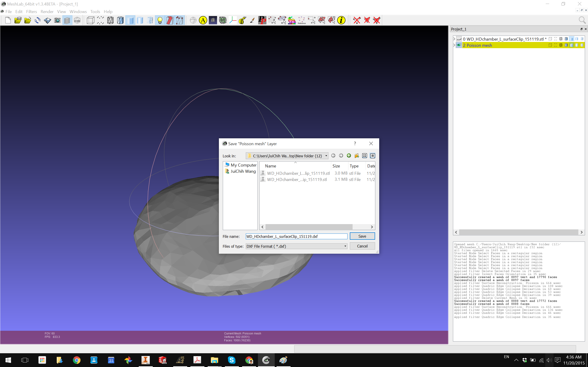The image size is (588, 367).
Task: Expand project layer tree in Project_1 panel
Action: (x=454, y=39)
